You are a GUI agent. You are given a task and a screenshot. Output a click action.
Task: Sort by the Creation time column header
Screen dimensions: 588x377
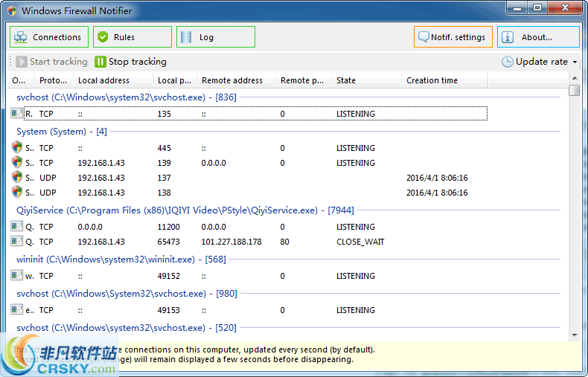click(432, 80)
